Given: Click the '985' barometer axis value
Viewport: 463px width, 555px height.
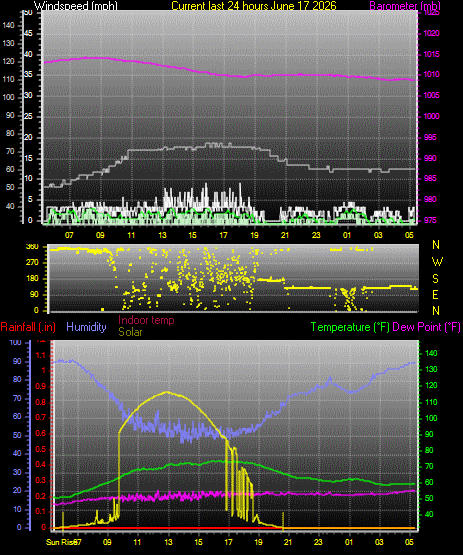Looking at the screenshot, I should pos(430,178).
